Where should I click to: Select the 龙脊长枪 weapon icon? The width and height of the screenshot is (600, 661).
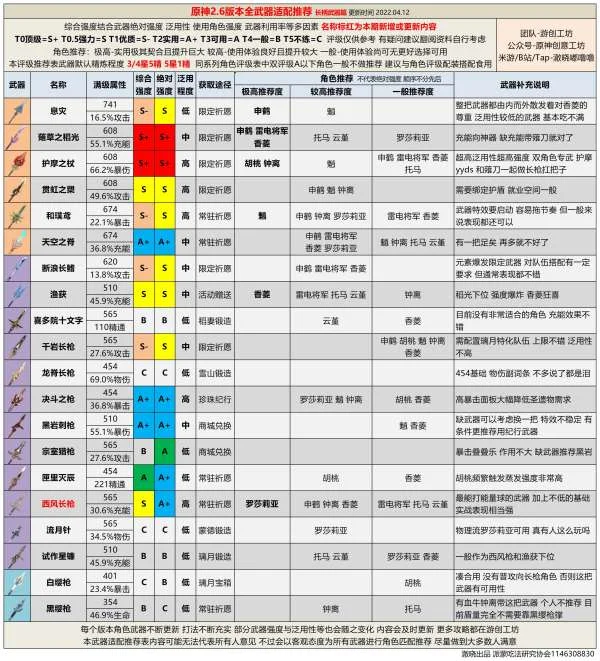17,372
